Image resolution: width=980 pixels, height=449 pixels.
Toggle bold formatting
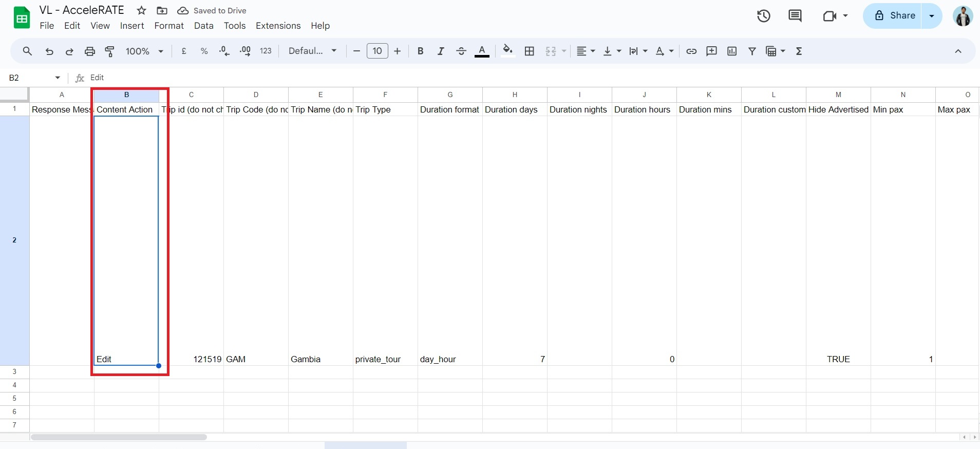[x=420, y=51]
